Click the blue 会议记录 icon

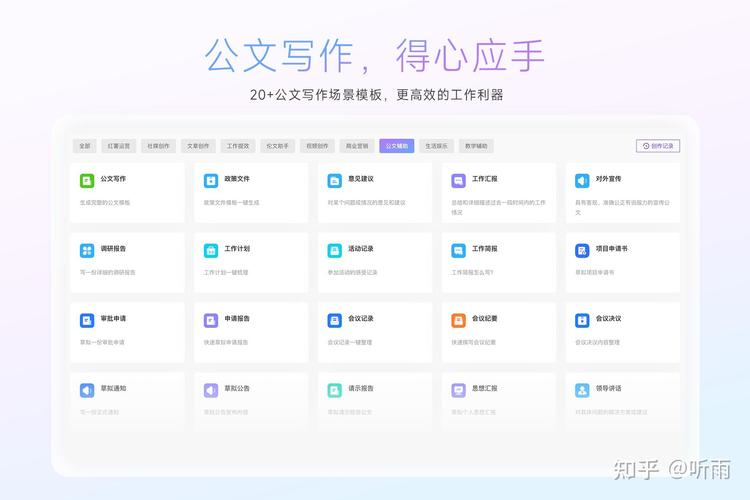coord(334,321)
